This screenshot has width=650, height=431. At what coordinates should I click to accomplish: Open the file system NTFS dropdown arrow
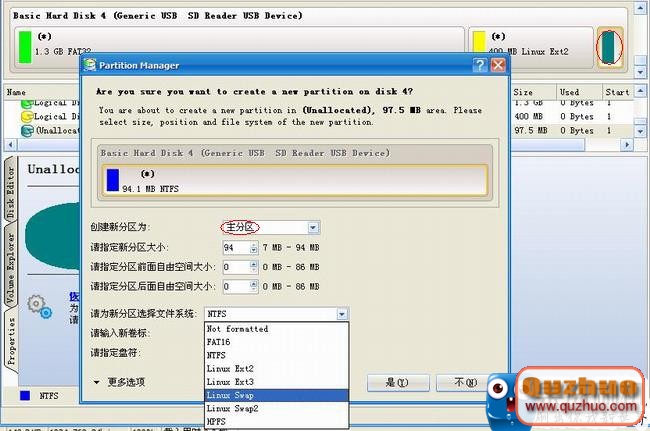pyautogui.click(x=342, y=314)
